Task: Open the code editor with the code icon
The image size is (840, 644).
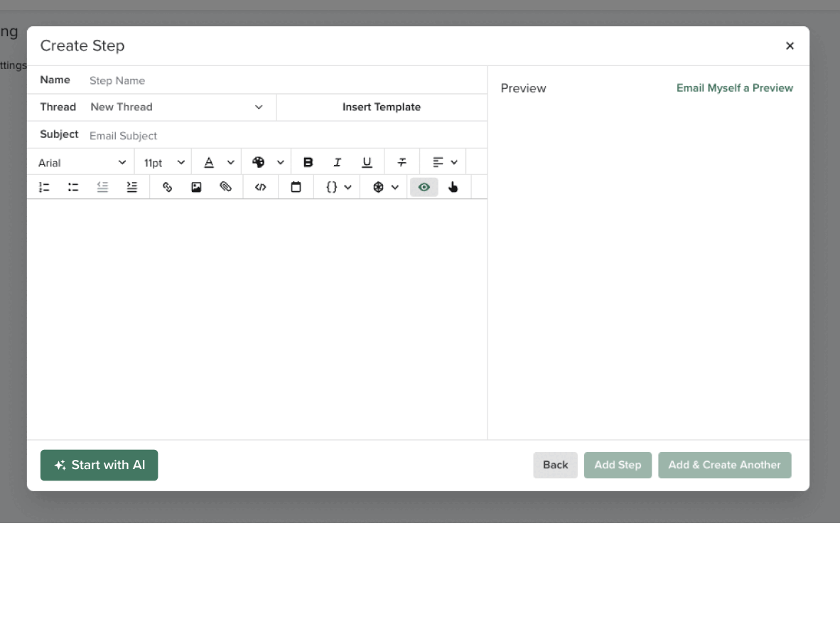Action: (260, 187)
